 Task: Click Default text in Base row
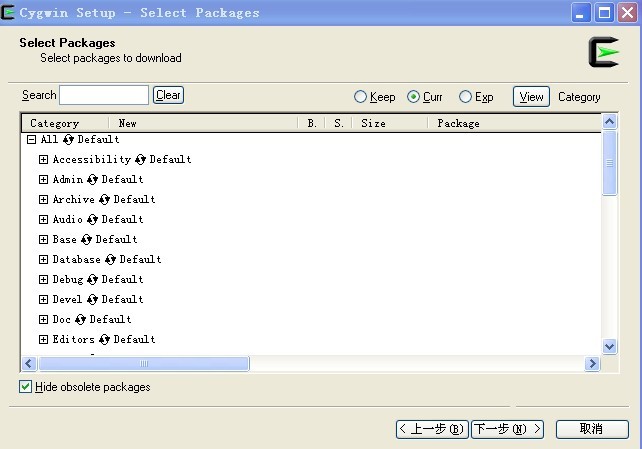click(x=116, y=240)
